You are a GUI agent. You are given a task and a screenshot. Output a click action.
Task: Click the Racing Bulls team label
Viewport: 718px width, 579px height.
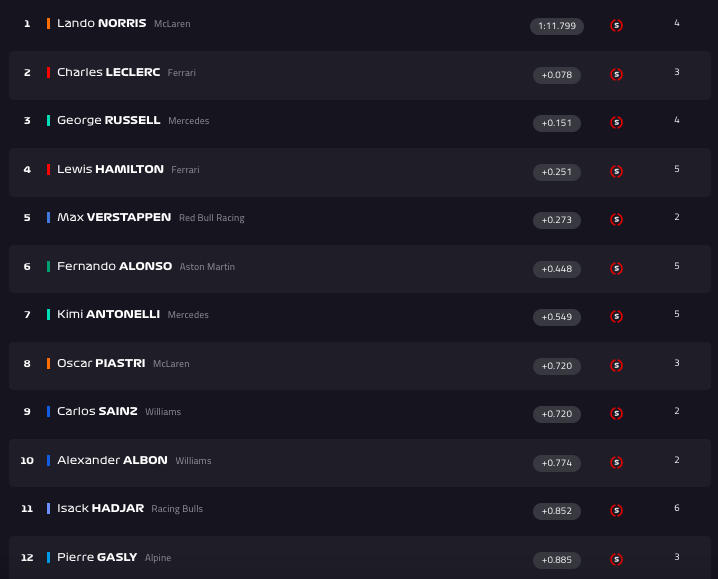click(x=177, y=509)
